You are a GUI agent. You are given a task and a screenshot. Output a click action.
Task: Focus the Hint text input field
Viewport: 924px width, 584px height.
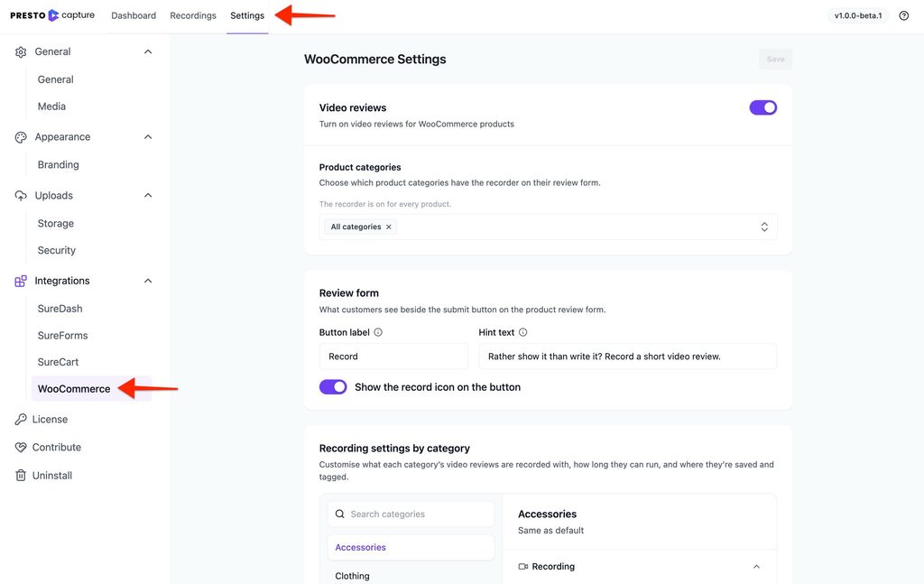click(x=628, y=357)
